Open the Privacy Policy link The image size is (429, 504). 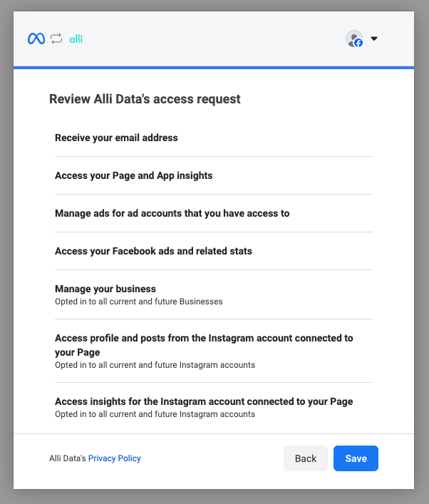[115, 458]
